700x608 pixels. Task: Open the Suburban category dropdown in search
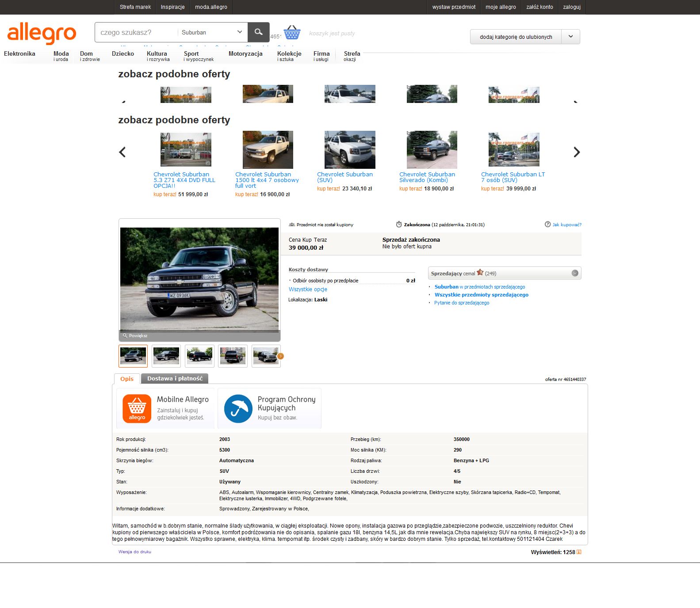212,32
